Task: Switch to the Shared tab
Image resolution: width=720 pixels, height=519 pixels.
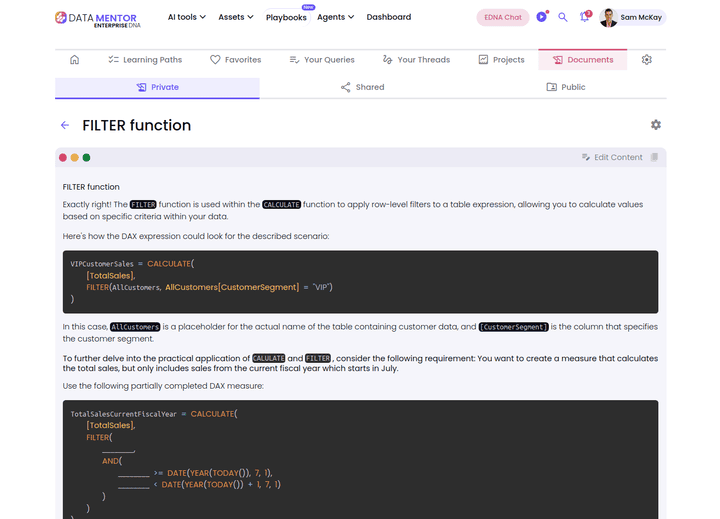Action: (x=362, y=87)
